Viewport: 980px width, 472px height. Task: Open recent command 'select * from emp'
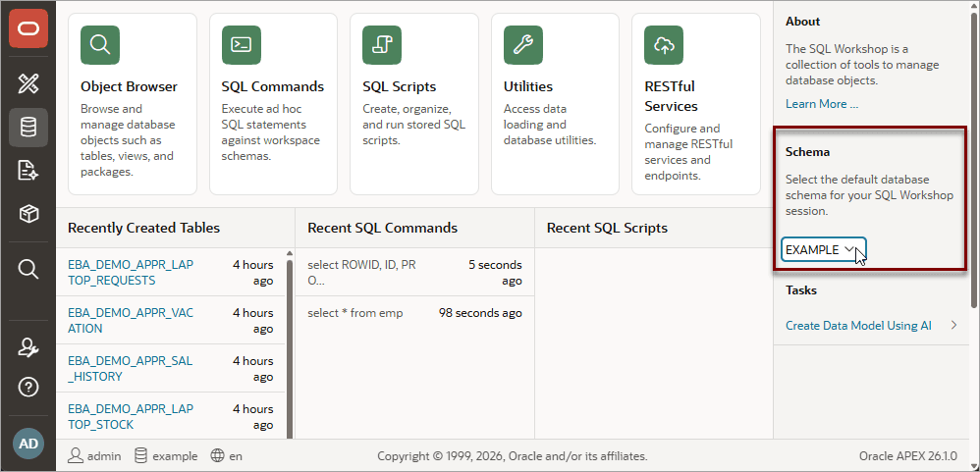pyautogui.click(x=355, y=313)
